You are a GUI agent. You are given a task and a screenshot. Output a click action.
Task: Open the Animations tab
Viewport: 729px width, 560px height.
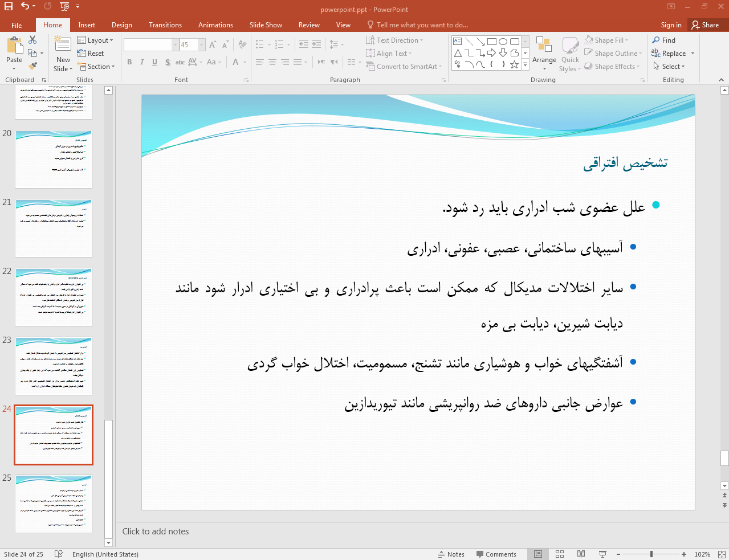(215, 25)
